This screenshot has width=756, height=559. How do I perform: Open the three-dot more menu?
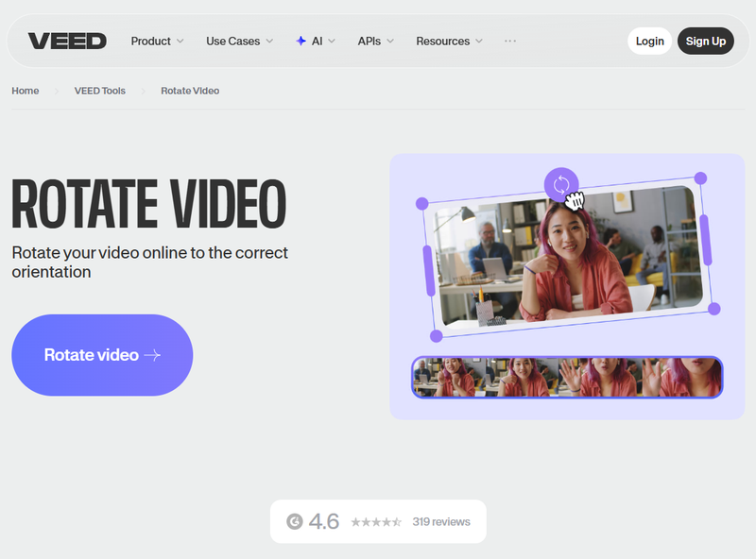pos(510,41)
